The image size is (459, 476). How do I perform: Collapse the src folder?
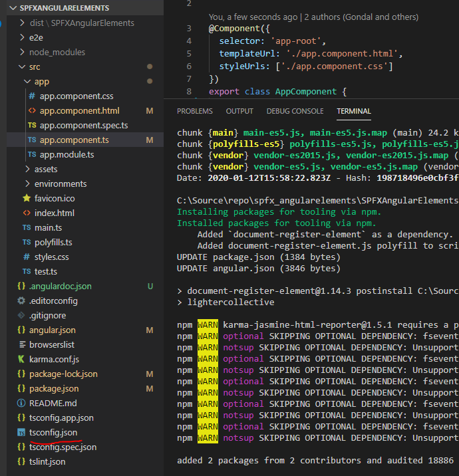pyautogui.click(x=22, y=66)
